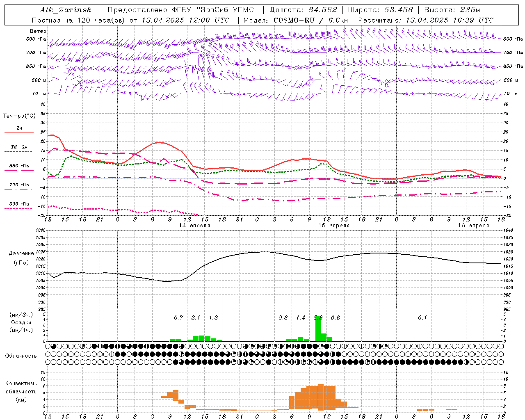Viewport: 525px width, 420px height.
Task: Click the tallest green precipitation bar
Action: pos(318,328)
